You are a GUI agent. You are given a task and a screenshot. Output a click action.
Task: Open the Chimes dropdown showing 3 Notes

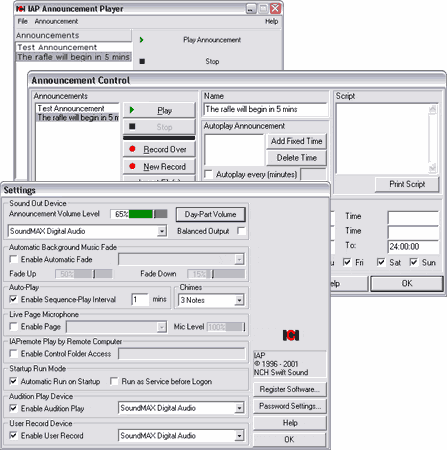[x=239, y=300]
